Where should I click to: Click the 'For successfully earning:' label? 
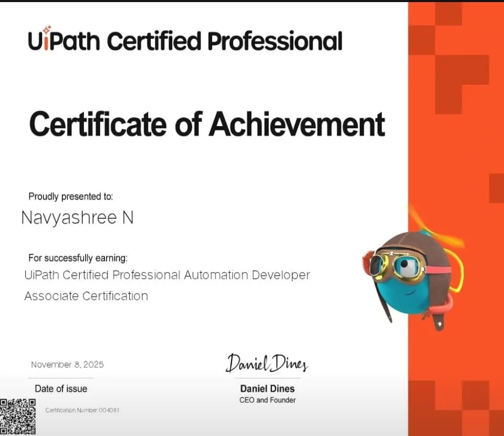point(78,258)
